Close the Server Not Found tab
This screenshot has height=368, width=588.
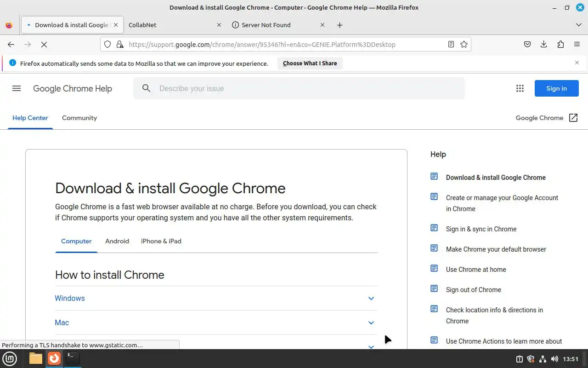point(322,25)
